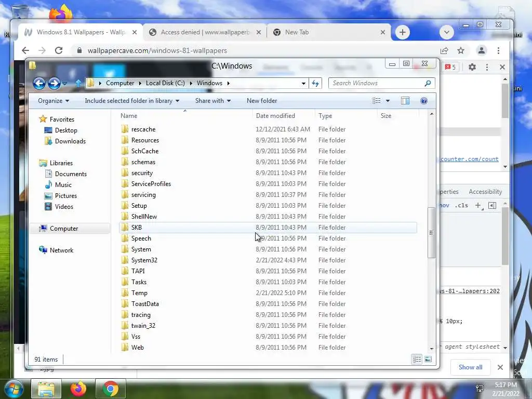Click Show all downloads button
The height and width of the screenshot is (399, 532).
470,367
